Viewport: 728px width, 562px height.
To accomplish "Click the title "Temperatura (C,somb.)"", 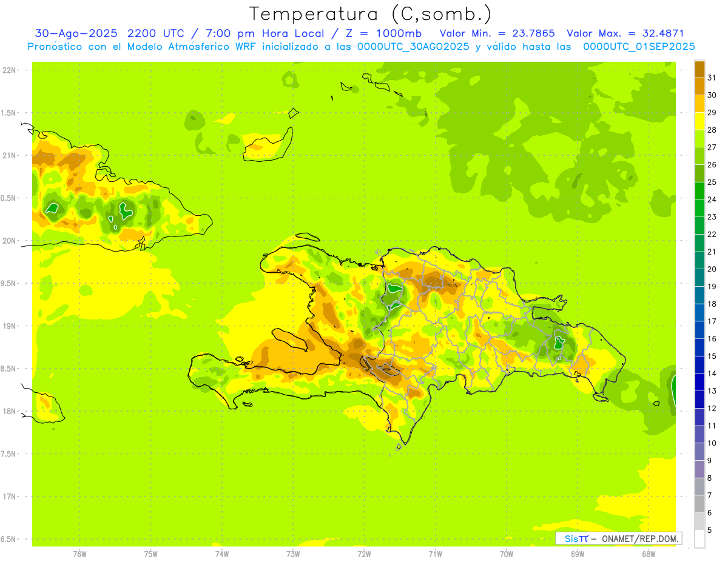I will (x=370, y=14).
